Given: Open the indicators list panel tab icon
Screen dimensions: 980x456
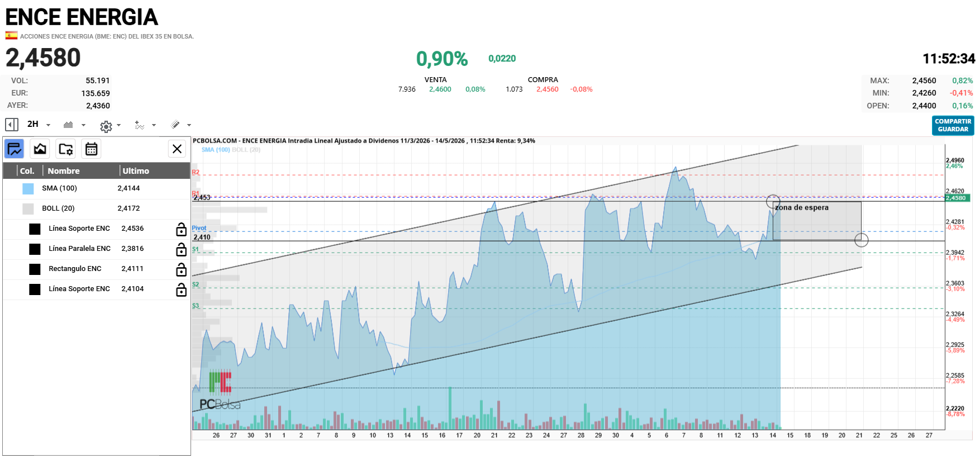Looking at the screenshot, I should [15, 149].
